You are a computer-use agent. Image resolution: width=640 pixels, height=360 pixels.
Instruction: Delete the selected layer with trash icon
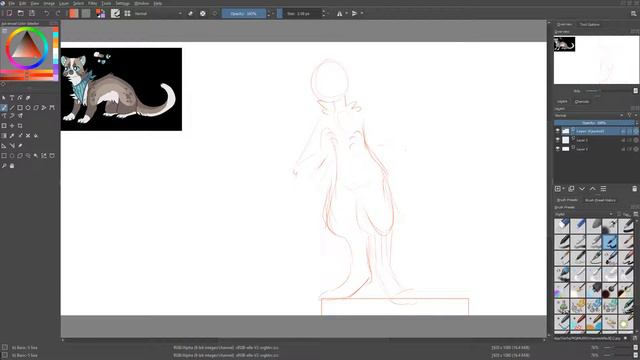coord(634,189)
